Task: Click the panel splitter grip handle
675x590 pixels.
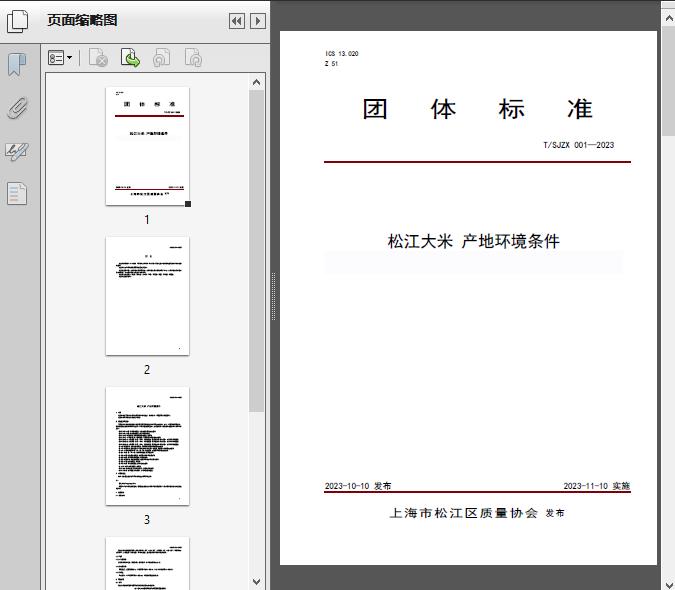Action: (273, 296)
